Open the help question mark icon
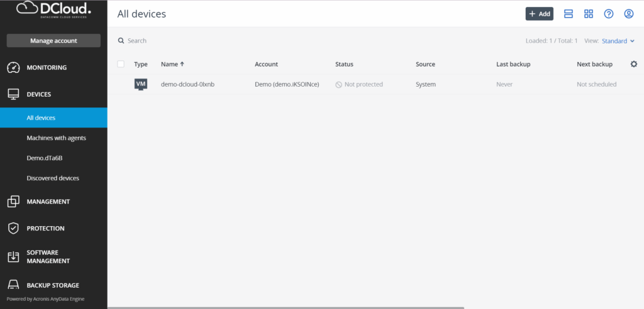Image resolution: width=644 pixels, height=309 pixels. 608,14
